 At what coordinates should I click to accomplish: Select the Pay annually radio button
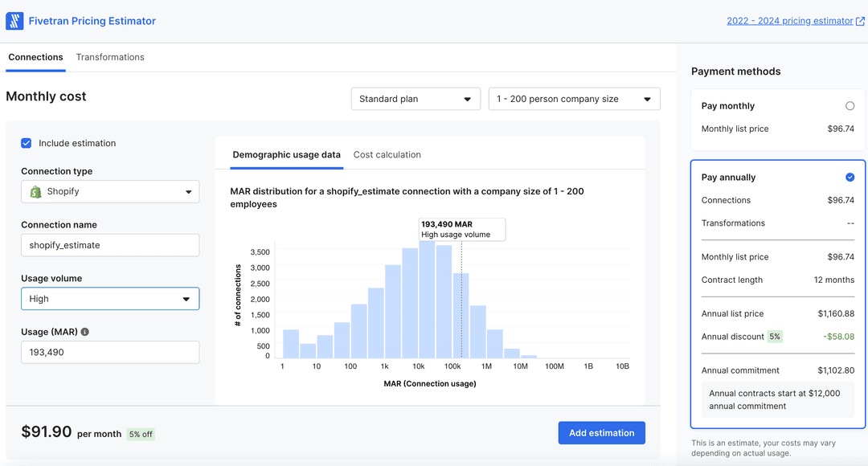[850, 177]
